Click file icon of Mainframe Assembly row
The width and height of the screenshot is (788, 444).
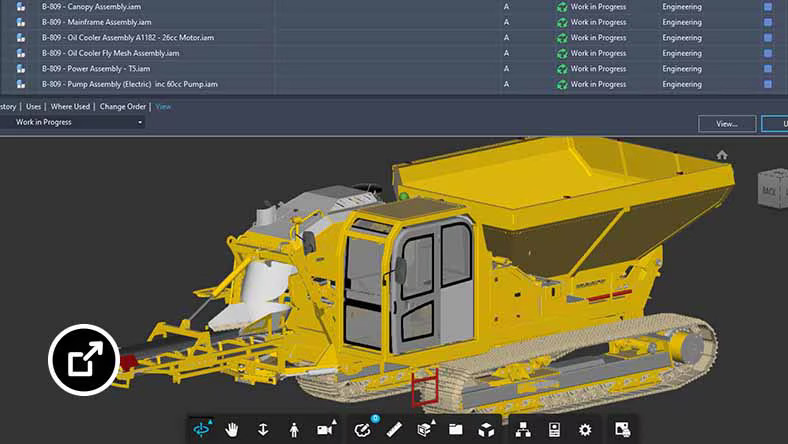click(21, 22)
